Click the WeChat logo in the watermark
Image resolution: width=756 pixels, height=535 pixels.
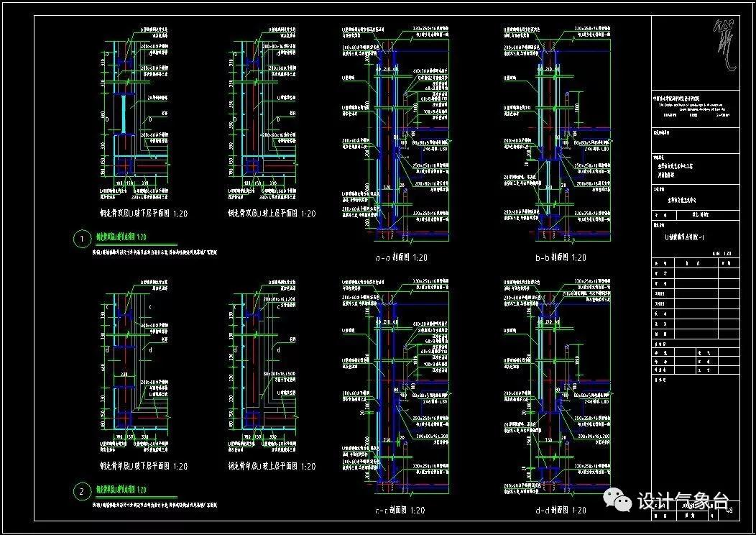[619, 499]
